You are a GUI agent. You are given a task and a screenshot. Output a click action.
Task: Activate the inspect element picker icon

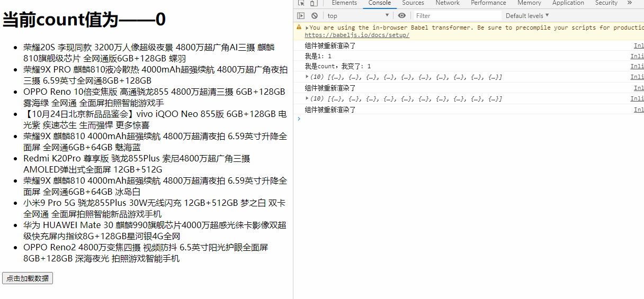point(301,3)
